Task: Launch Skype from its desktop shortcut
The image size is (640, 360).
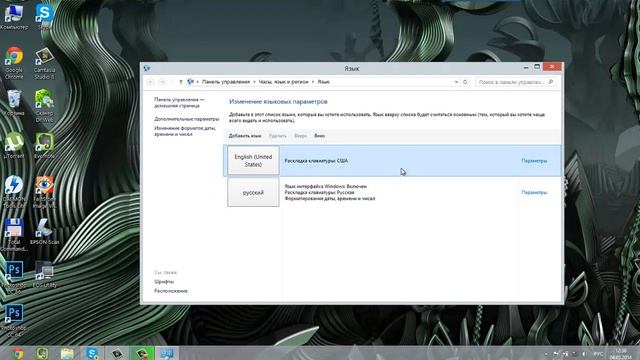Action: (x=44, y=17)
